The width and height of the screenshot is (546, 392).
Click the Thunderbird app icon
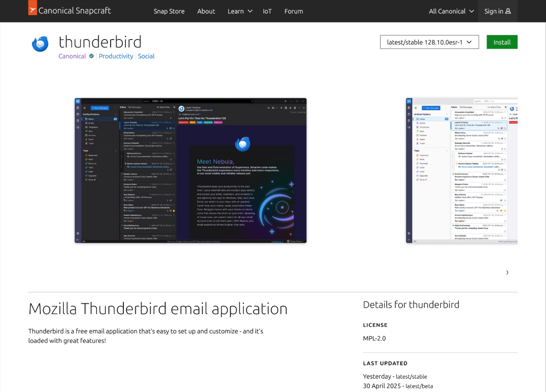(40, 44)
